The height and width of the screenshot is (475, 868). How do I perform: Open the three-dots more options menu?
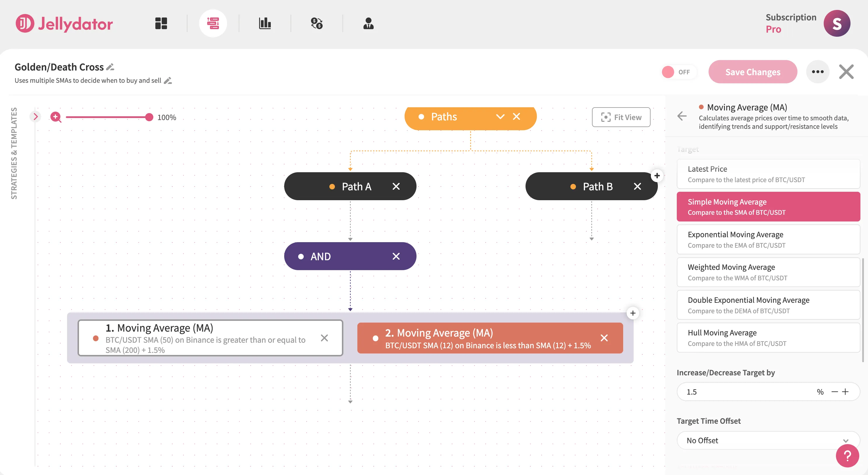(818, 72)
